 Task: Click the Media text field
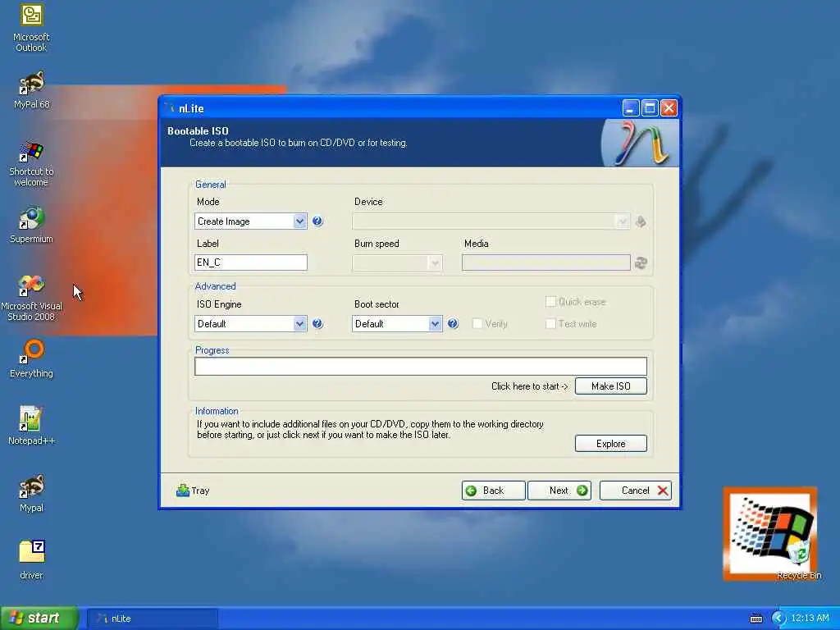coord(546,263)
